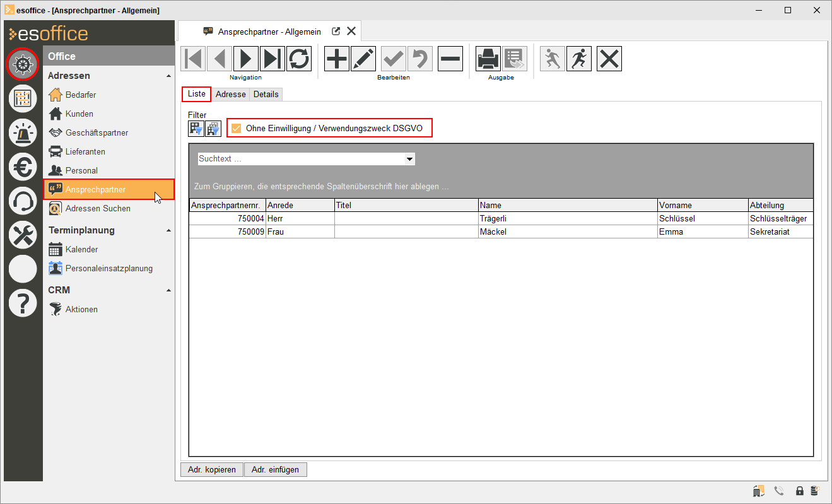
Task: Click the black running figure icon
Action: click(x=579, y=59)
